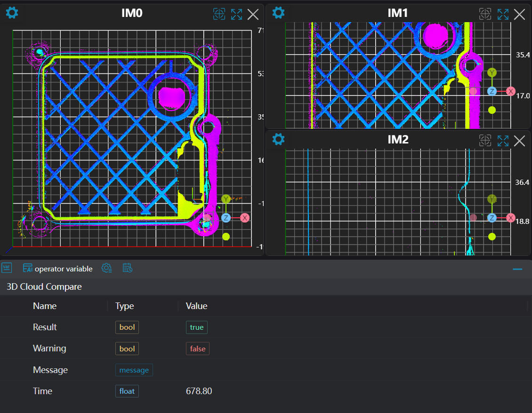
Task: Open the parameter settings list icon
Action: pyautogui.click(x=107, y=268)
